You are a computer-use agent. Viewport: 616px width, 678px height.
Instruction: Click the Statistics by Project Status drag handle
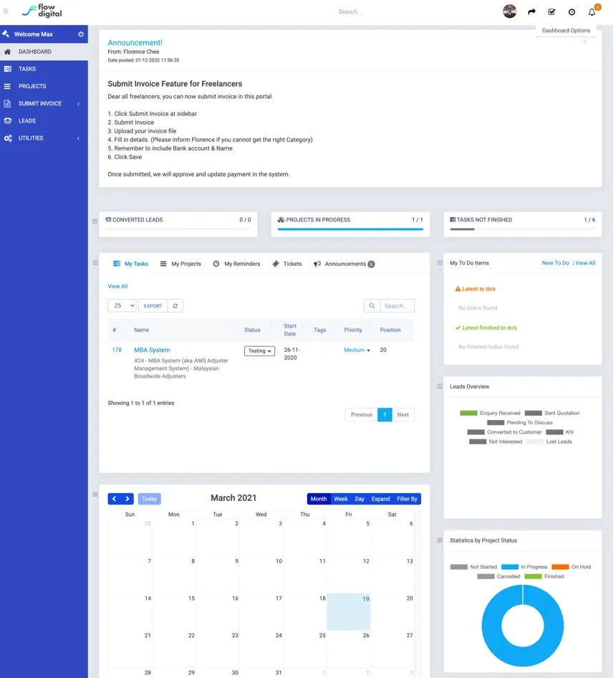[439, 540]
